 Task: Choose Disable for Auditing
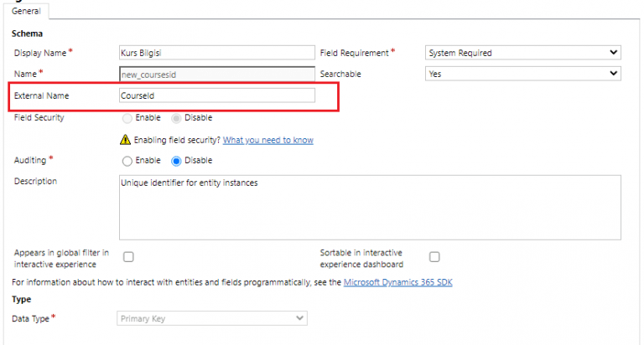tap(176, 161)
